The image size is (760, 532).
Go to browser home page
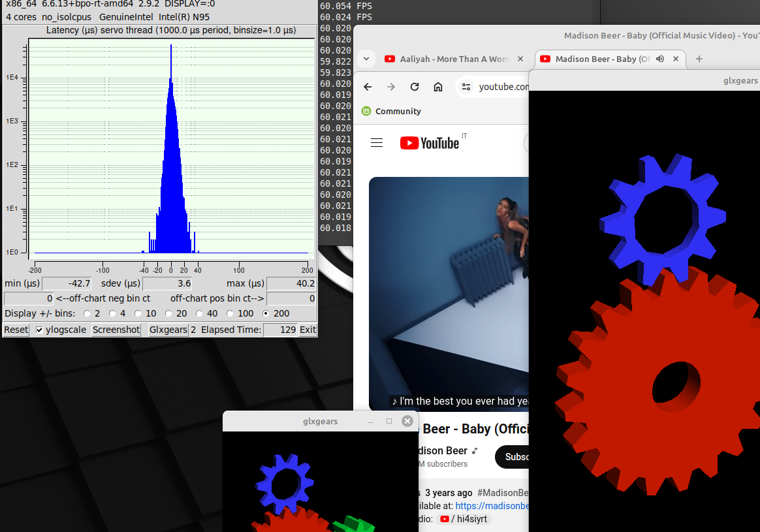pos(438,87)
